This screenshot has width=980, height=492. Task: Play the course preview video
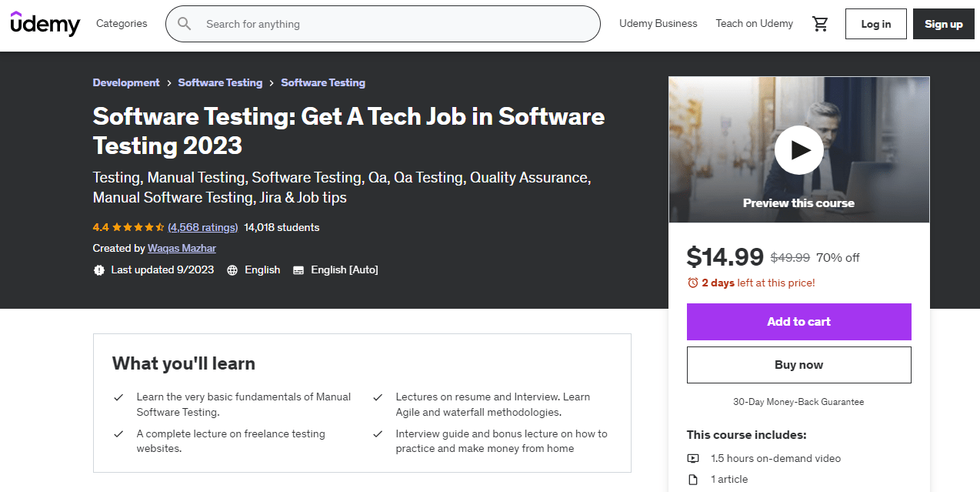pos(798,150)
